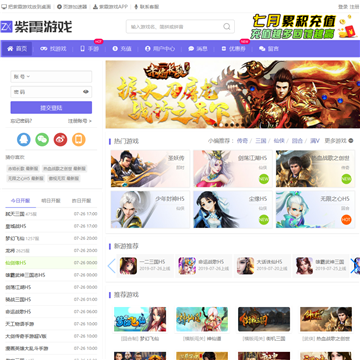Open 充值 recharge nav item
The width and height of the screenshot is (360, 360).
[x=122, y=49]
